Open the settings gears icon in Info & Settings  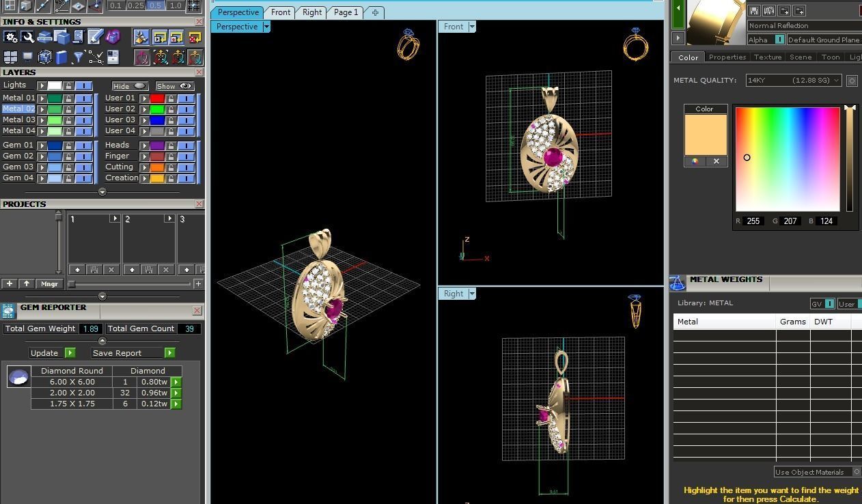(10, 37)
